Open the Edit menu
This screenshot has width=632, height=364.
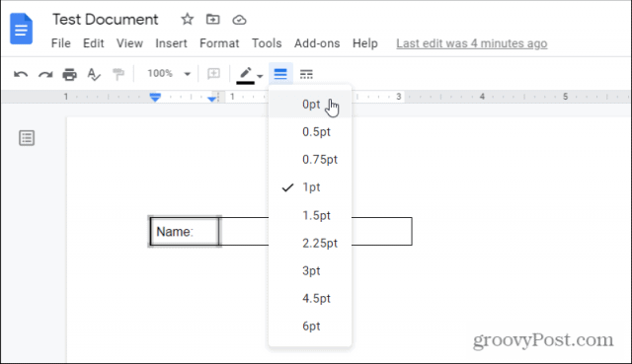(94, 43)
